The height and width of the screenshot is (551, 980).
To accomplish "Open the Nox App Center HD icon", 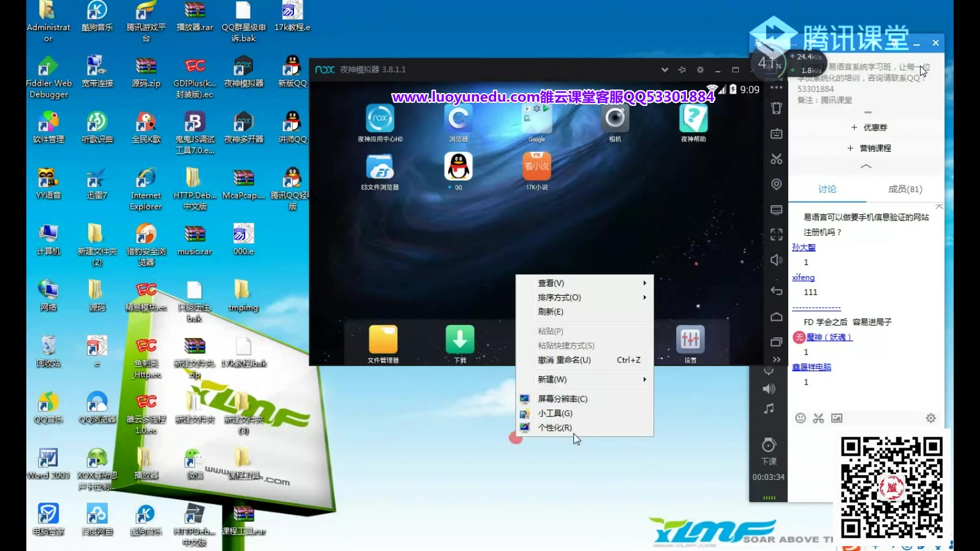I will point(380,119).
